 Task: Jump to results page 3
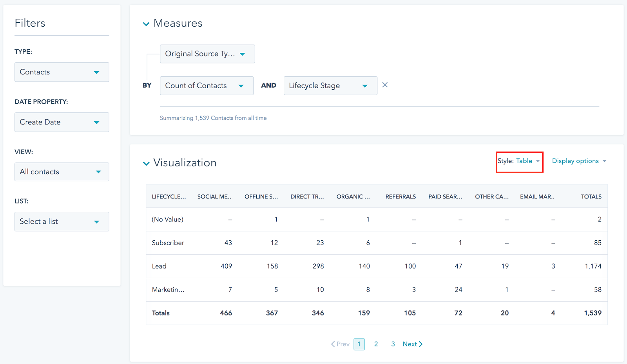point(393,344)
